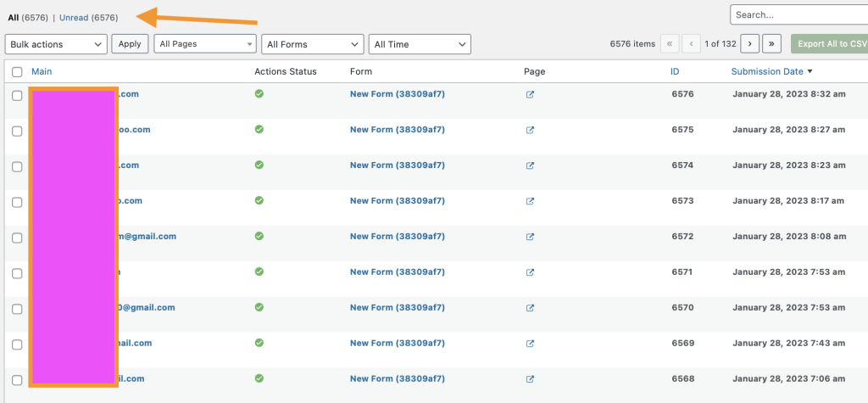Open page link icon for submission 6569

(530, 344)
